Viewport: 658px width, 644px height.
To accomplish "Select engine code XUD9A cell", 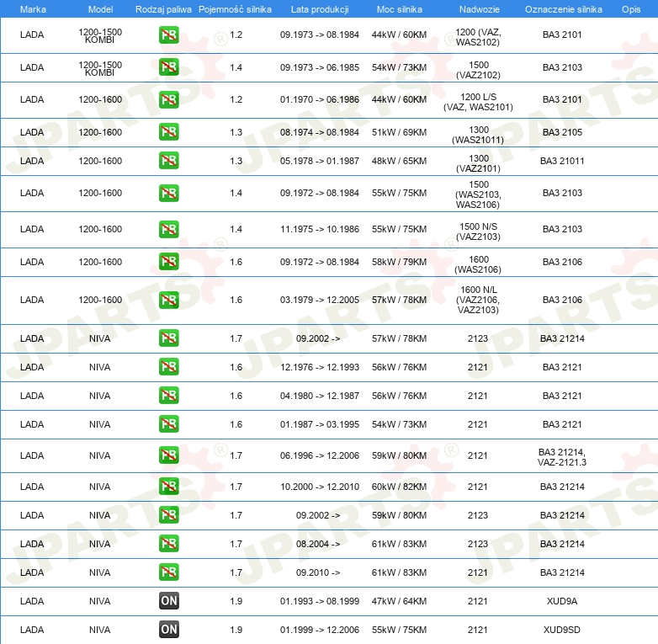I will click(x=562, y=601).
